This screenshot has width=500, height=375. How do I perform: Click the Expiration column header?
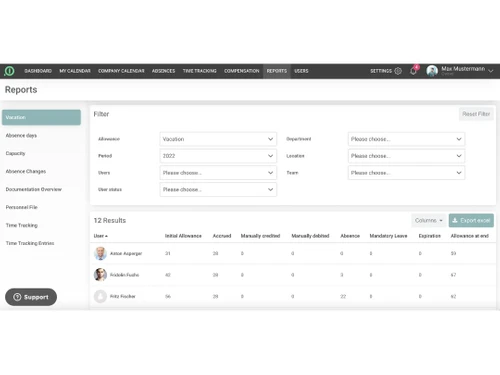coord(430,236)
